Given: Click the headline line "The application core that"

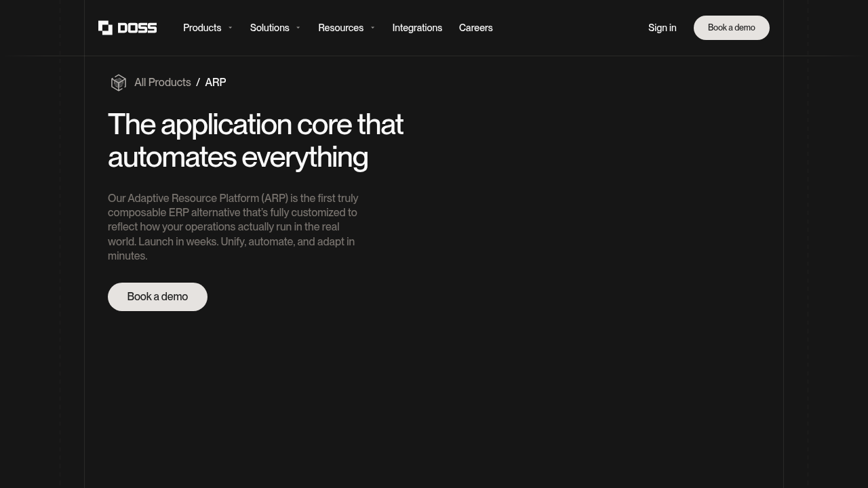Looking at the screenshot, I should point(256,125).
